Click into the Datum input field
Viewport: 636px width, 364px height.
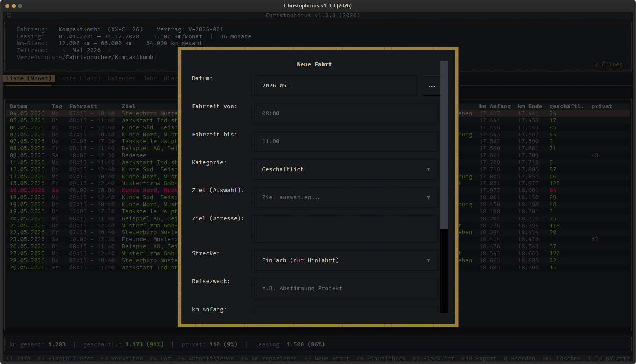click(x=335, y=86)
